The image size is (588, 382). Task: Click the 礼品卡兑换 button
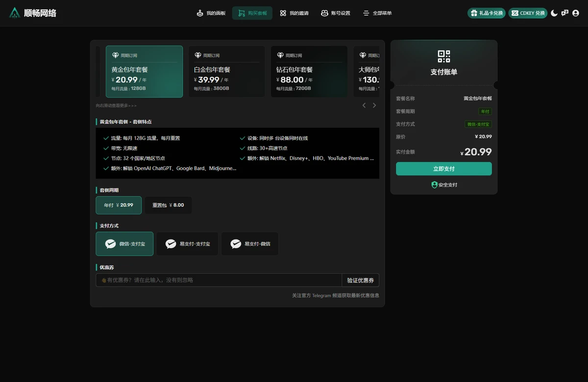point(486,13)
